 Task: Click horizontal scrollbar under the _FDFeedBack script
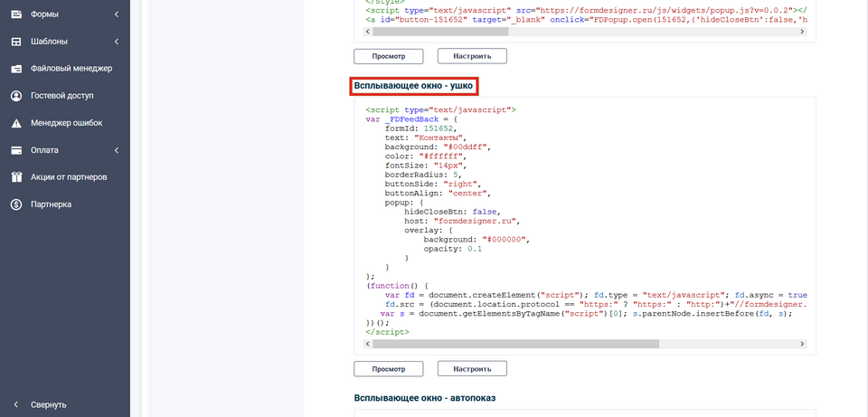pos(479,344)
